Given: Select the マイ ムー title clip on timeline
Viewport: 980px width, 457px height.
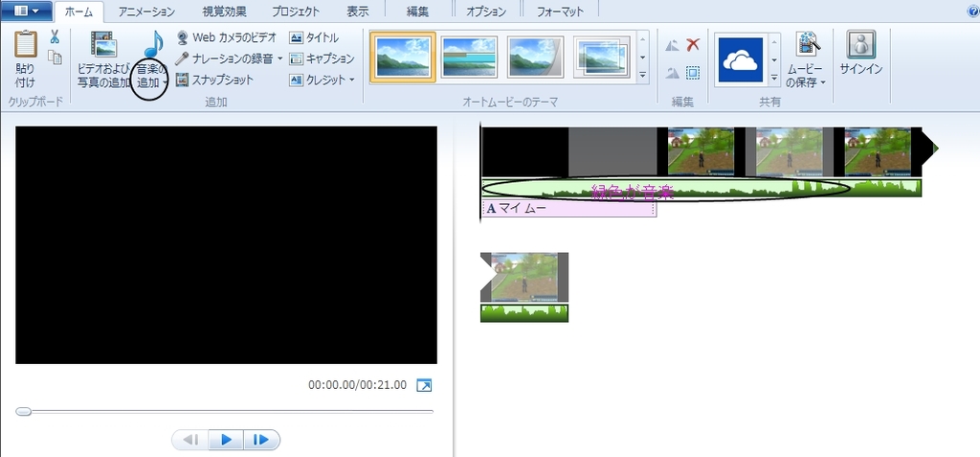Looking at the screenshot, I should point(568,208).
